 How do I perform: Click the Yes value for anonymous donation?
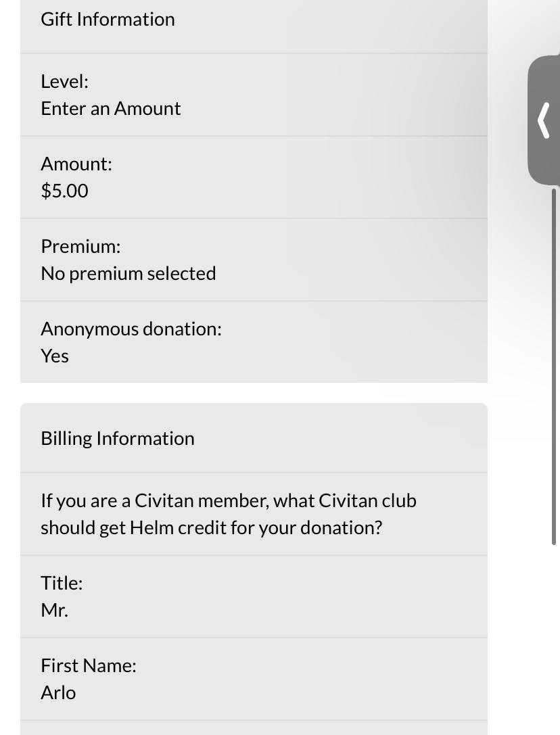pos(55,356)
